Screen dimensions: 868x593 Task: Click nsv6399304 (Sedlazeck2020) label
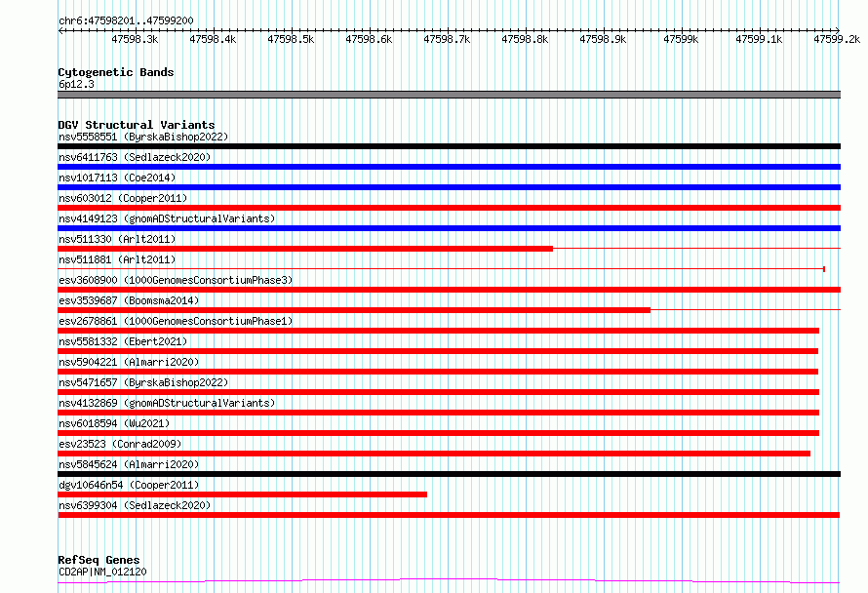(135, 505)
